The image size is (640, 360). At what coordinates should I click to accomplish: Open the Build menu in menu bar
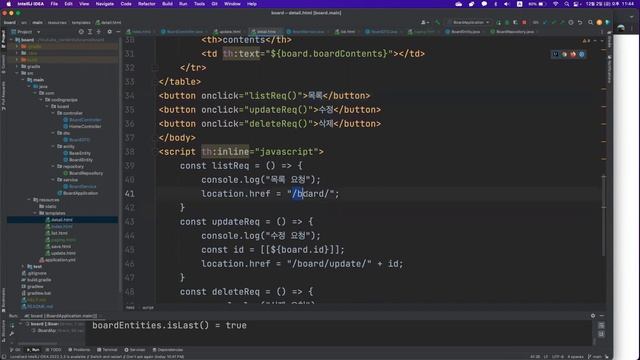click(167, 4)
